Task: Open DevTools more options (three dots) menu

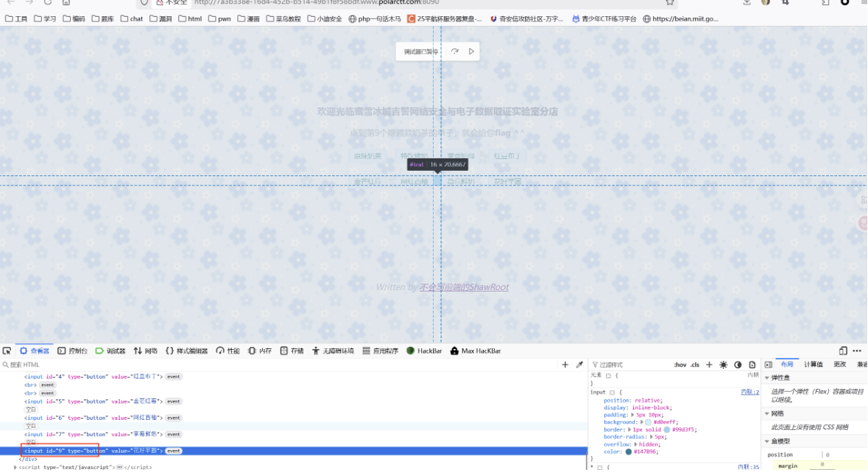Action: click(x=857, y=351)
